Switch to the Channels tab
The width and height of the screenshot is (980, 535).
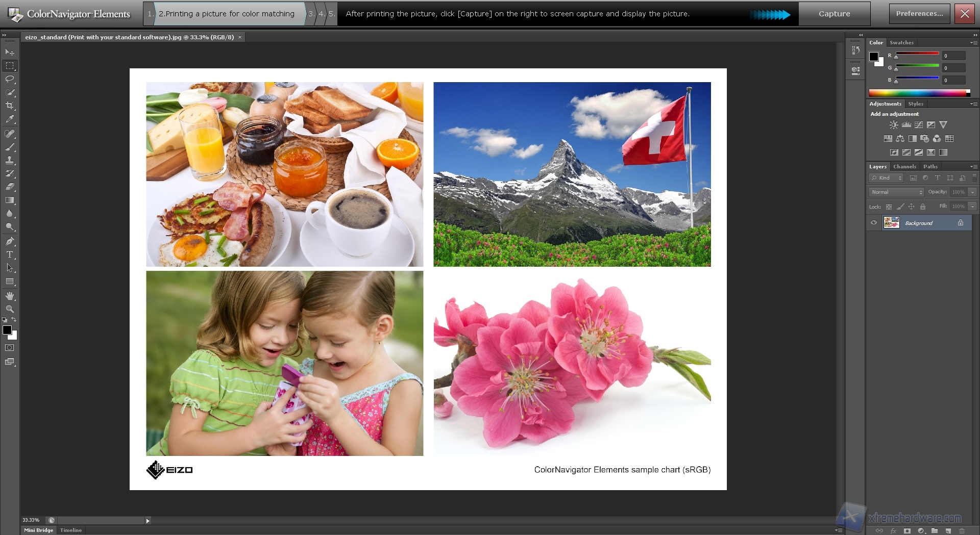(x=904, y=166)
